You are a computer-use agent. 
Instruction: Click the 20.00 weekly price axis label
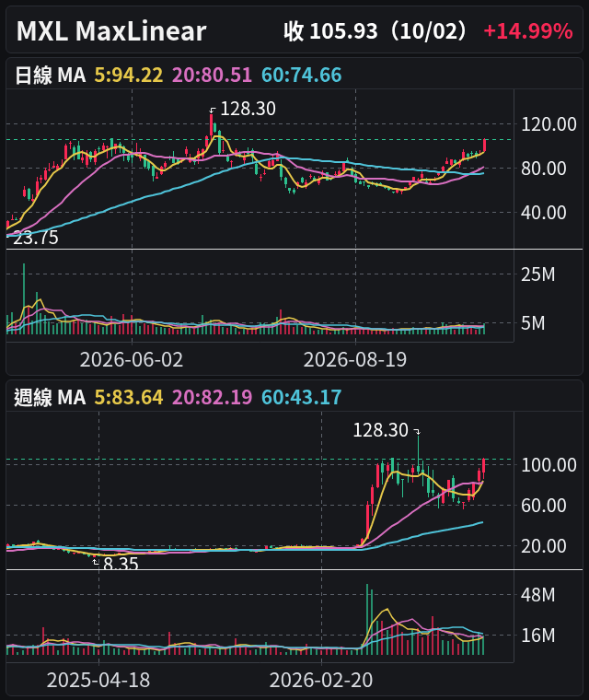(x=544, y=546)
